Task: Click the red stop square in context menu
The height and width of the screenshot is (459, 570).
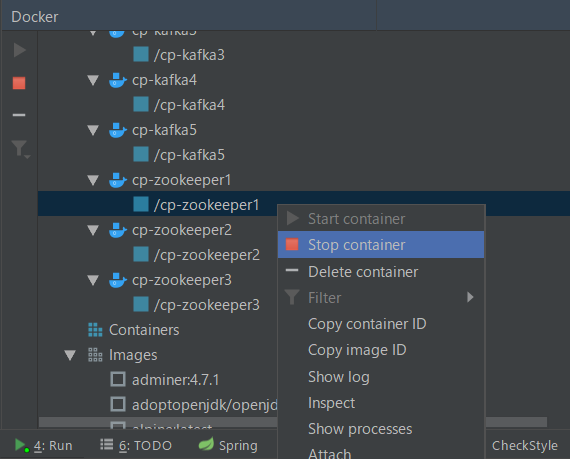Action: coord(292,245)
